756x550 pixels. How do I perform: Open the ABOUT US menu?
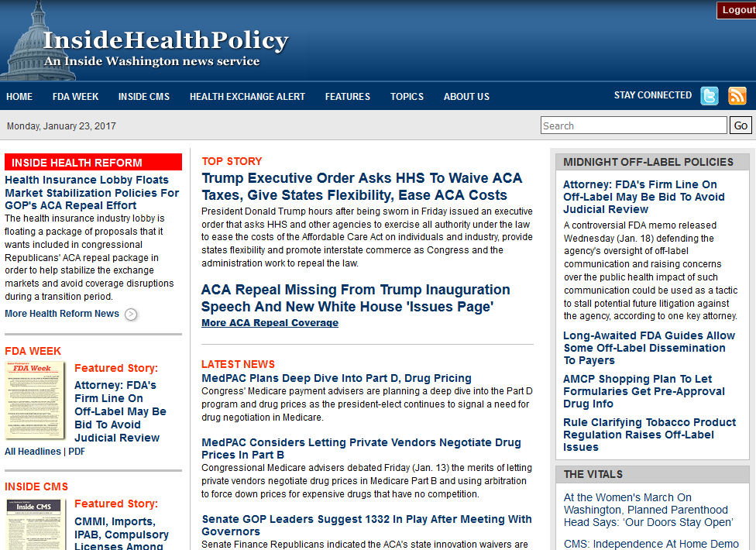[466, 96]
